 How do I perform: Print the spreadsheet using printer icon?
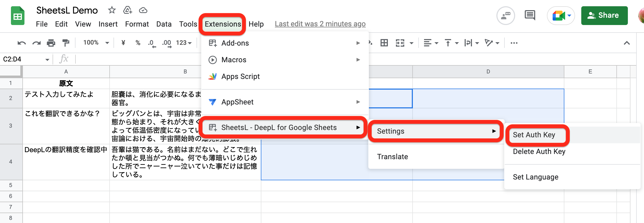tap(51, 43)
